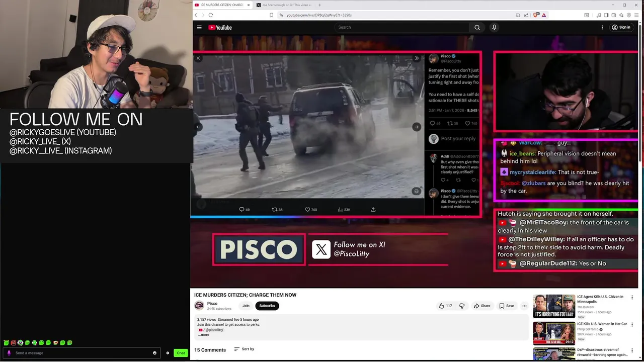Join the Pisco channel membership
This screenshot has width=644, height=362.
click(x=246, y=306)
